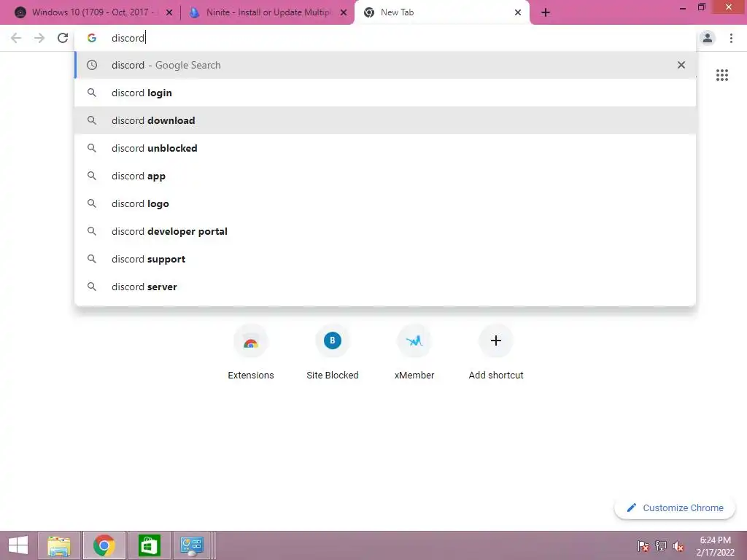Open the Google apps grid

(721, 75)
